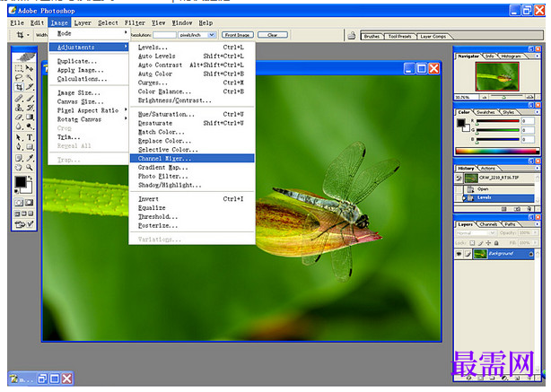Select the Gradient tool
This screenshot has height=392, width=551.
[x=30, y=117]
